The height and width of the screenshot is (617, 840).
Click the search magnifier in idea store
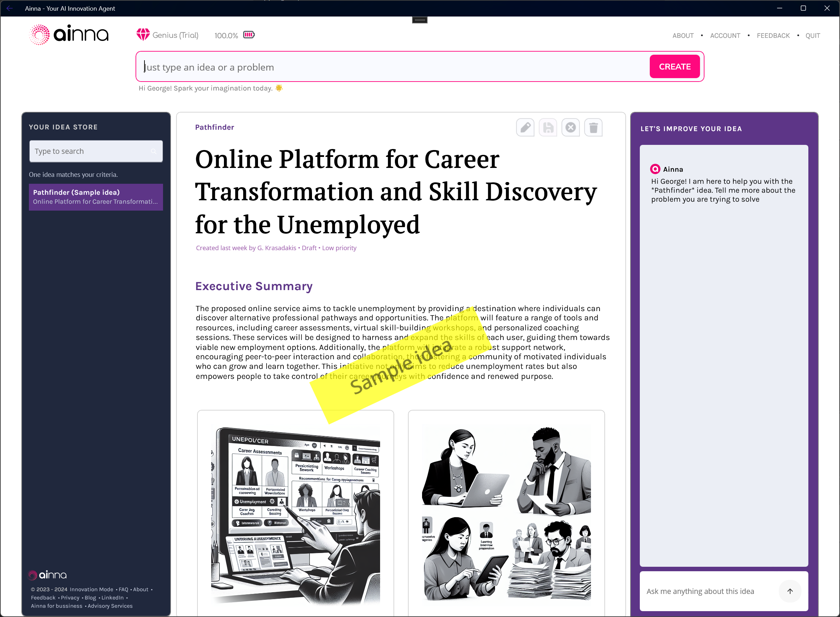point(153,151)
